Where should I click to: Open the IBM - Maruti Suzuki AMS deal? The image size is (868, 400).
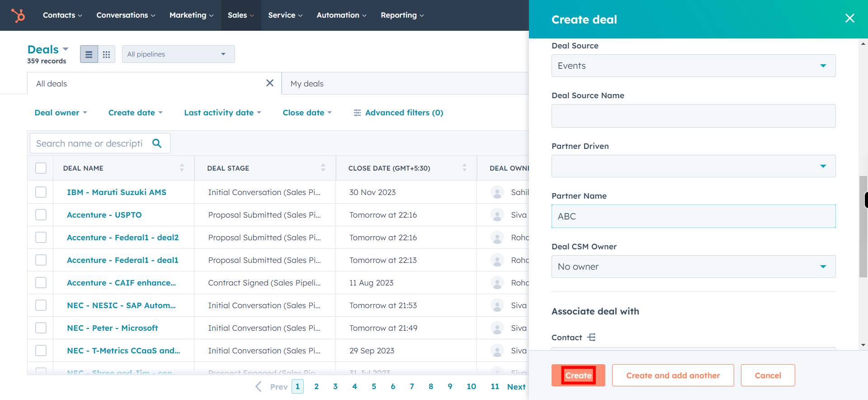(x=117, y=192)
